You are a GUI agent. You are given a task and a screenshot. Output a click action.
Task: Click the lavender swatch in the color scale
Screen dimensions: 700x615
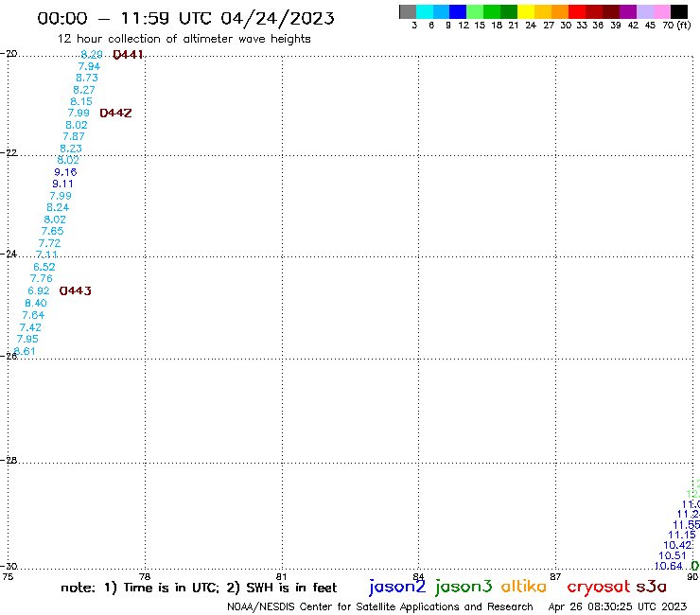pyautogui.click(x=645, y=11)
